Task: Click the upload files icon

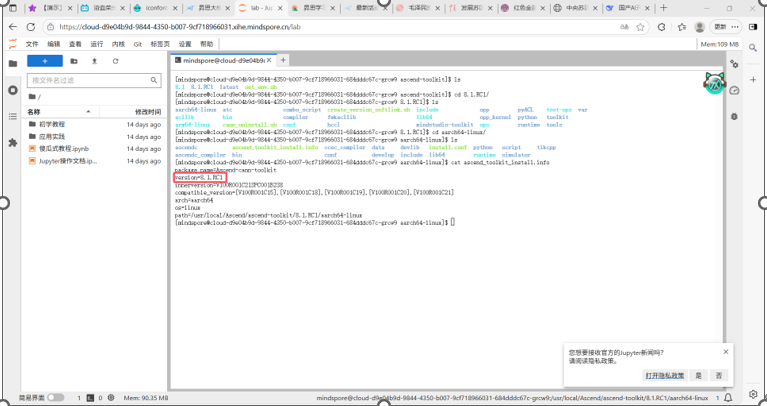Action: coord(94,61)
